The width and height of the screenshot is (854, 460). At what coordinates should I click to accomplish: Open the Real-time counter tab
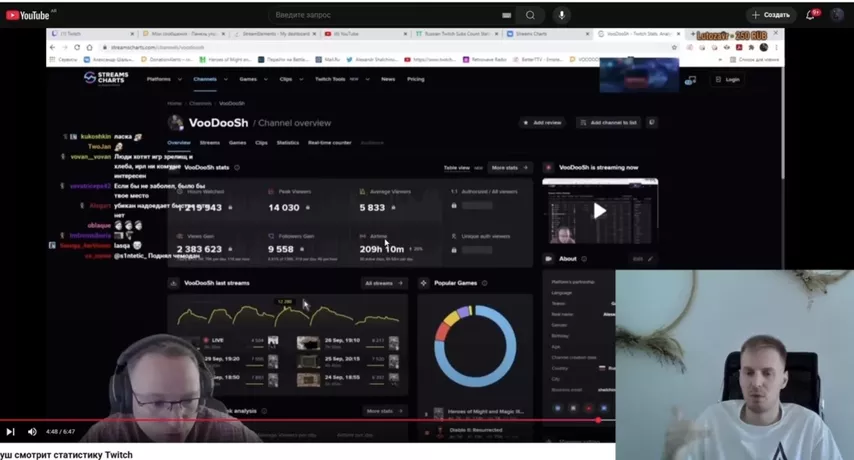click(x=330, y=143)
